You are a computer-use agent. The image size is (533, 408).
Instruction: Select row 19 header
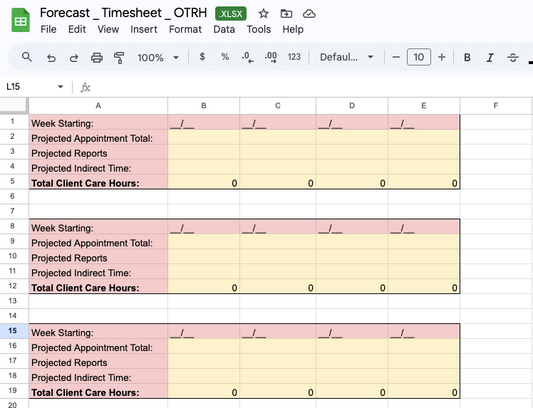coord(13,391)
